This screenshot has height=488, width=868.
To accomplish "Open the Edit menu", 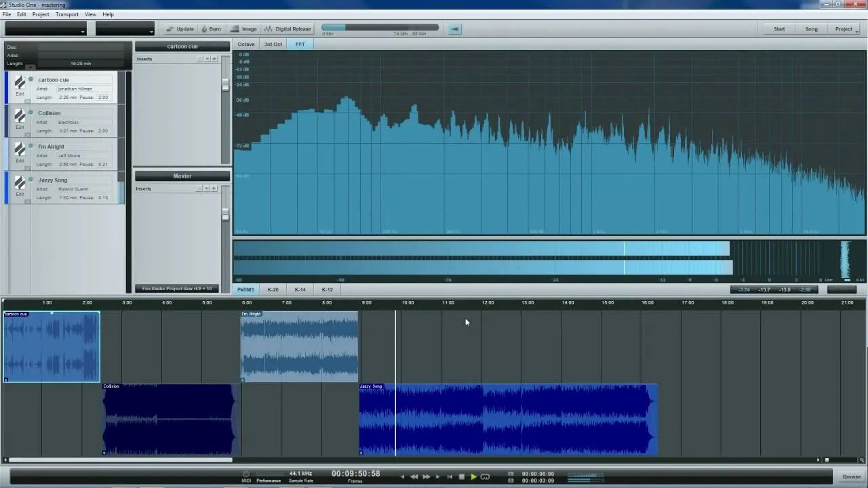I will 22,14.
